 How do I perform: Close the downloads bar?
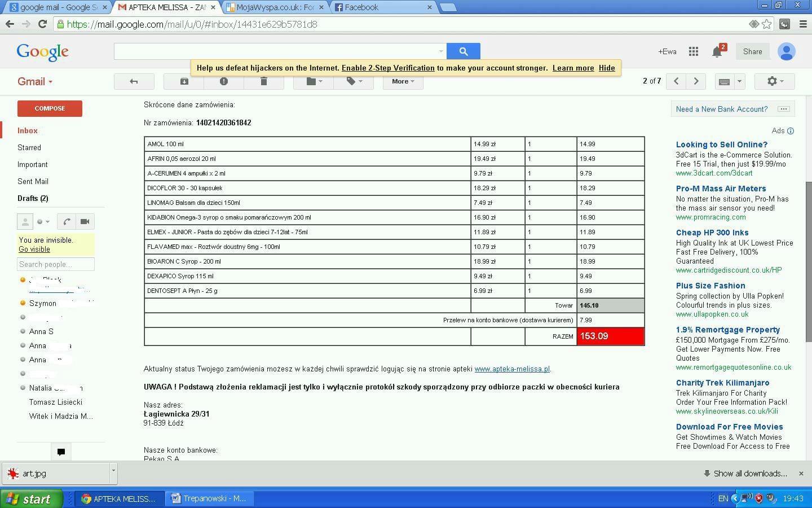801,474
